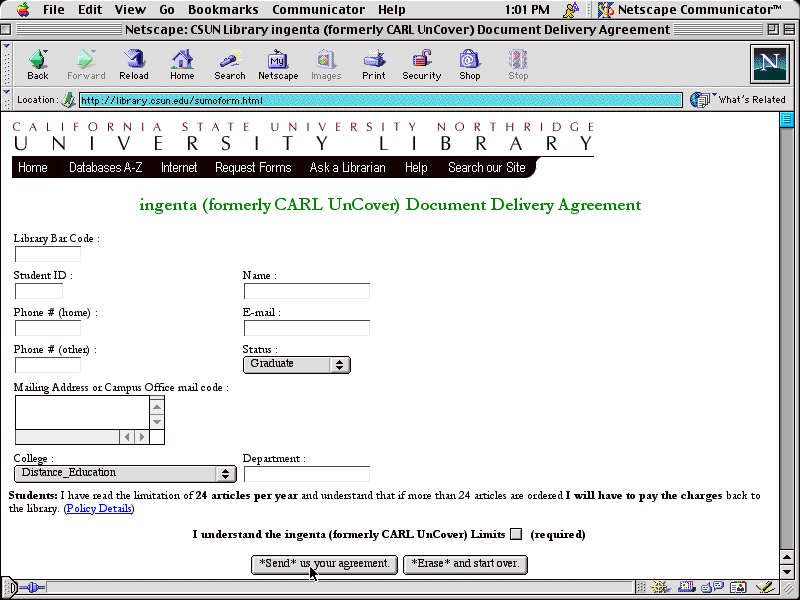Screen dimensions: 800x600
Task: Click the Forward navigation icon
Action: click(x=86, y=60)
